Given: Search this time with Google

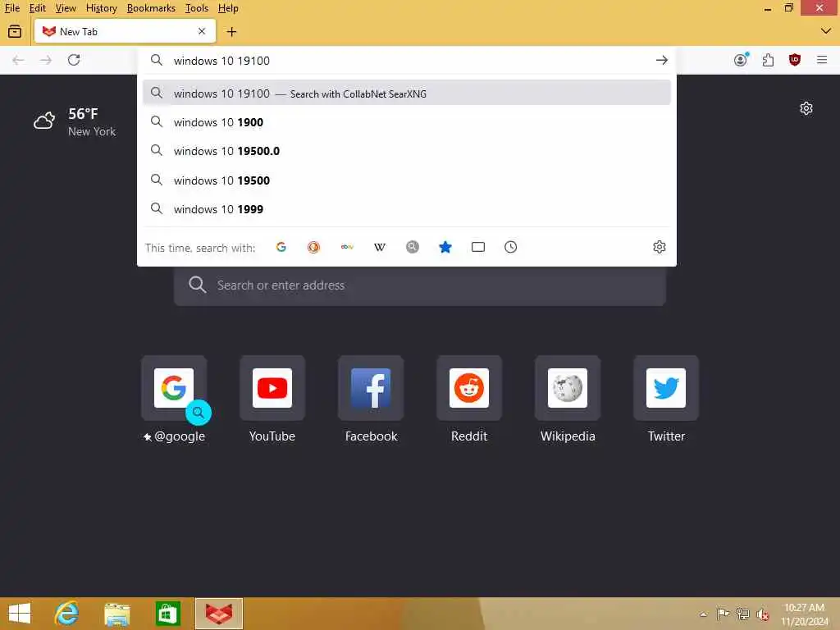Looking at the screenshot, I should click(x=281, y=247).
